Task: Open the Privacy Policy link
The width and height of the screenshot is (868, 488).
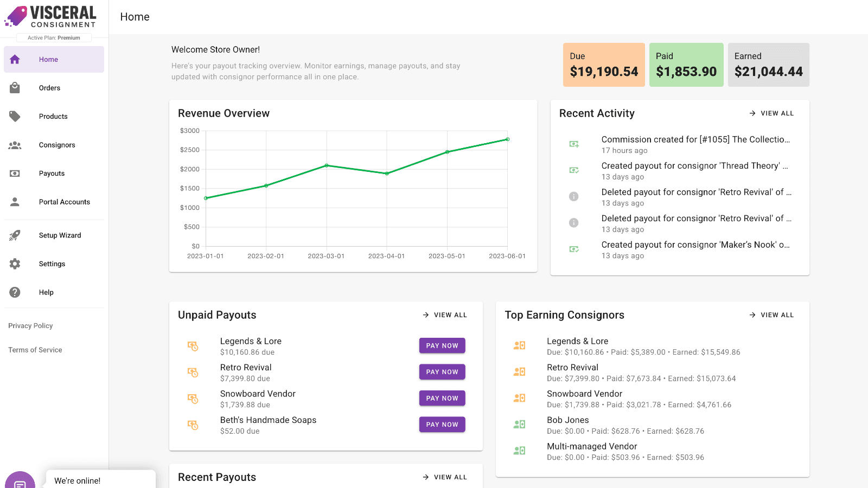Action: (x=30, y=326)
